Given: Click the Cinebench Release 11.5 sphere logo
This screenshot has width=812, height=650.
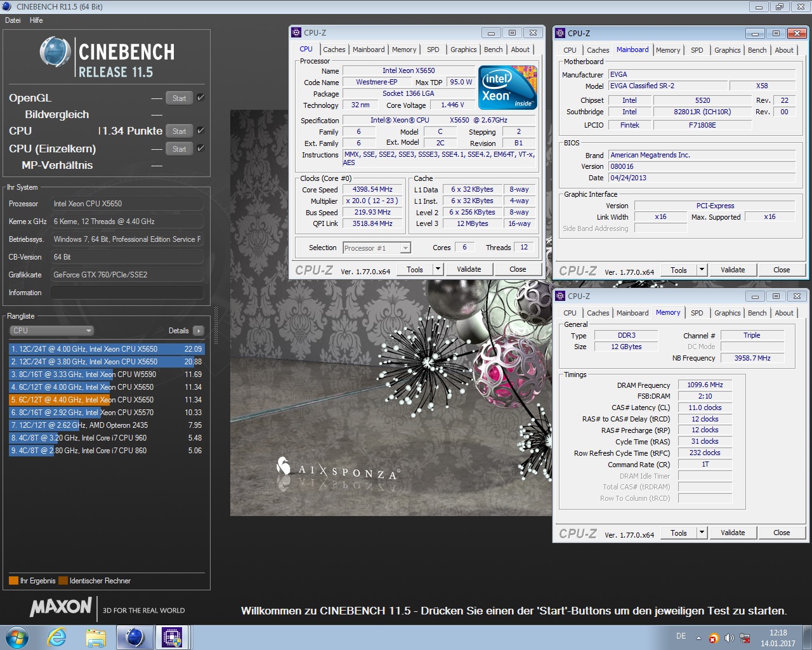Looking at the screenshot, I should pos(55,52).
